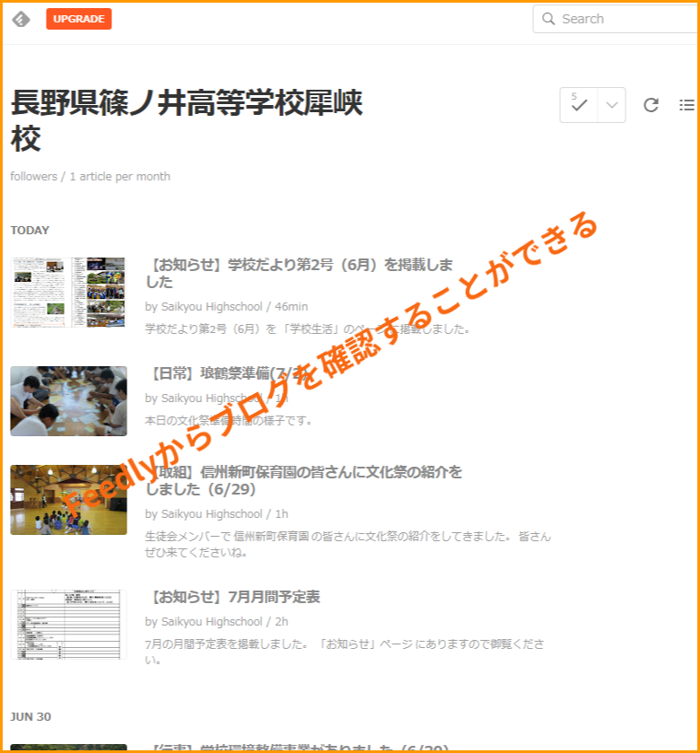Expand the mark-as-read dropdown arrow

[612, 105]
